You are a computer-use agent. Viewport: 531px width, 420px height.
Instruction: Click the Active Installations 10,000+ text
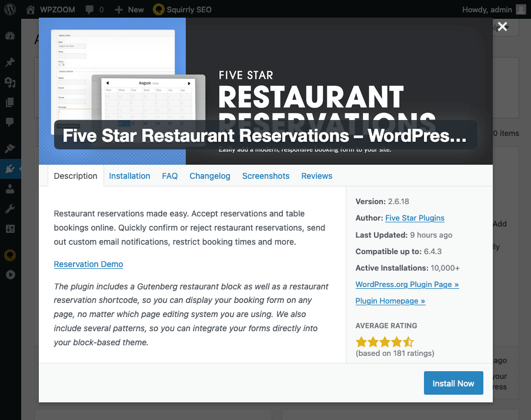coord(408,268)
